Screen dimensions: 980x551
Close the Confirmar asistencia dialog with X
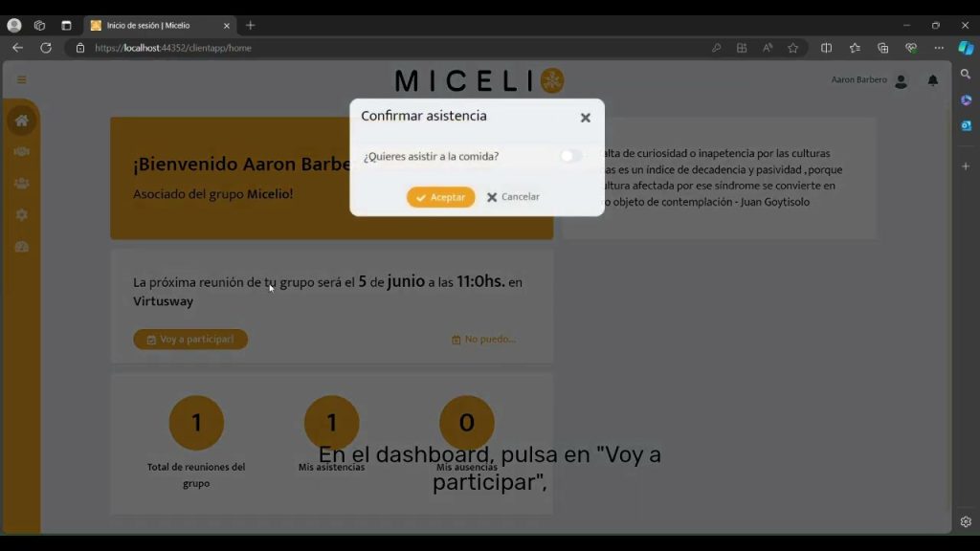pyautogui.click(x=585, y=118)
